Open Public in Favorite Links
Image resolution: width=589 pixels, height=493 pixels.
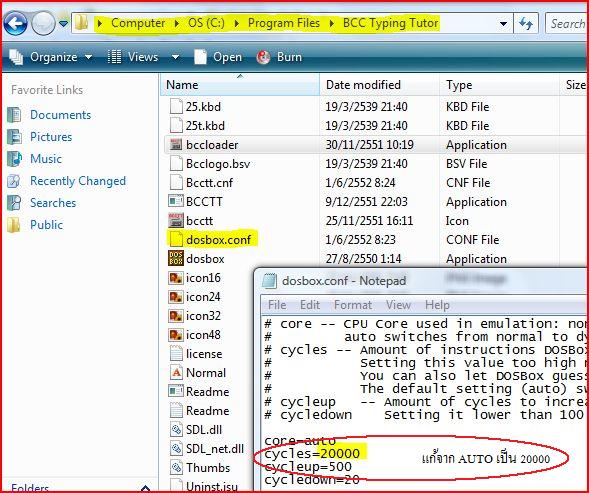pyautogui.click(x=35, y=225)
